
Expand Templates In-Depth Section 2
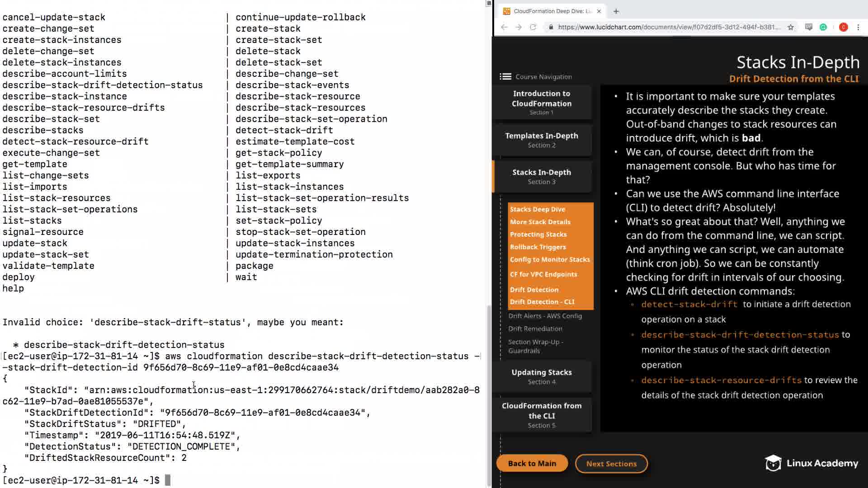tap(542, 140)
